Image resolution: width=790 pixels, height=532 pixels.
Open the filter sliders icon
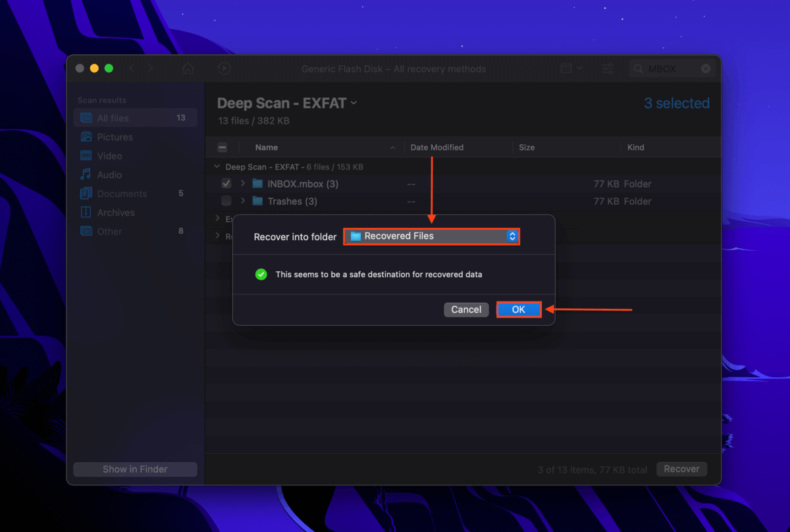pyautogui.click(x=608, y=68)
